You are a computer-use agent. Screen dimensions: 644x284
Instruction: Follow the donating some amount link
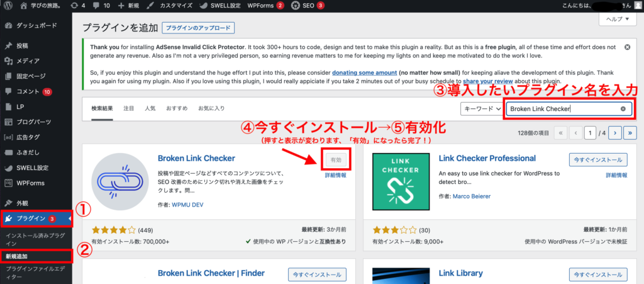point(364,72)
